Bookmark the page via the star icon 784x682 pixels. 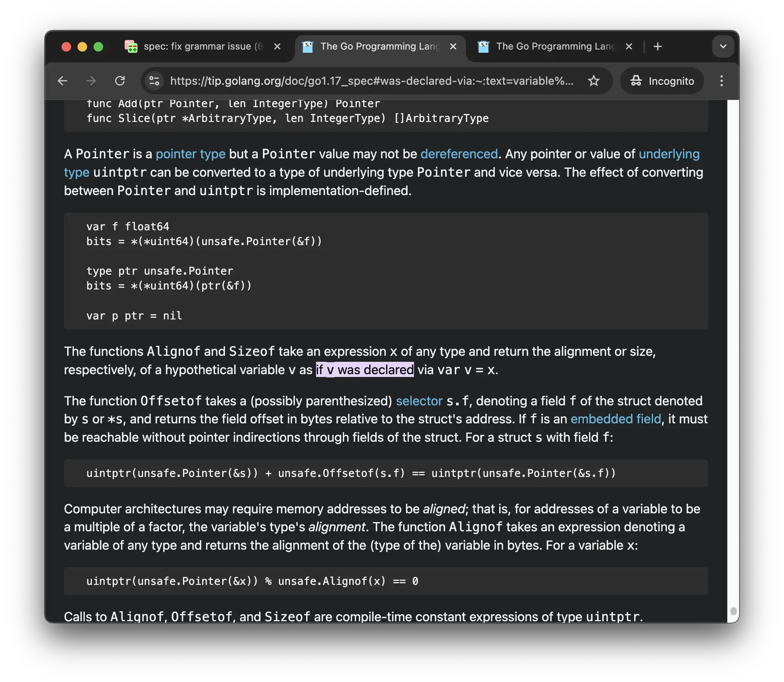click(594, 81)
